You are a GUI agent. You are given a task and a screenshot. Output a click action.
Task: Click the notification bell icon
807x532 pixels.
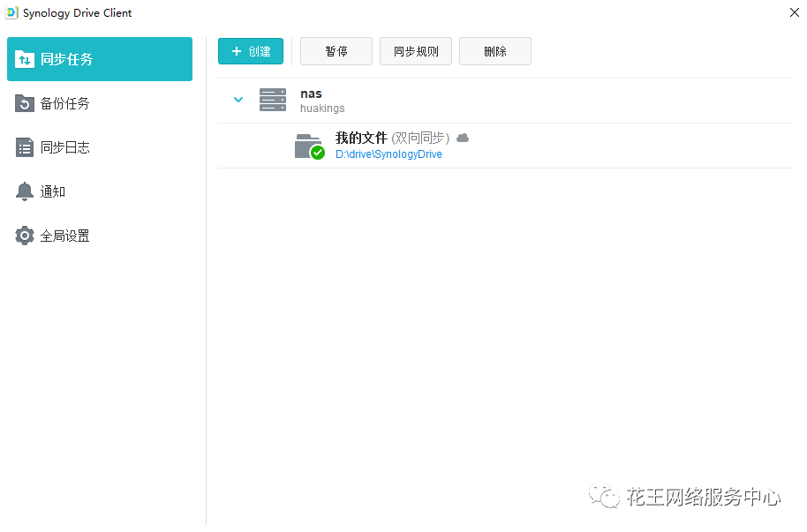pos(24,191)
